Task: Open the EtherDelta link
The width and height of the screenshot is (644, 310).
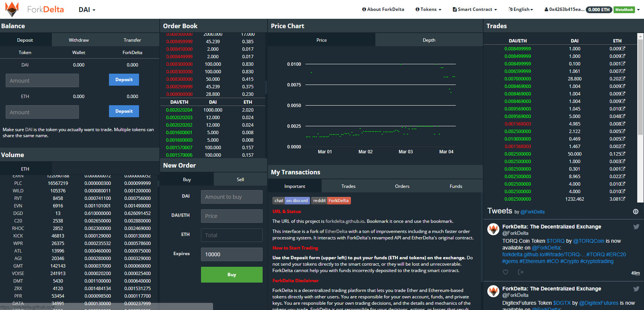Action: pyautogui.click(x=336, y=231)
